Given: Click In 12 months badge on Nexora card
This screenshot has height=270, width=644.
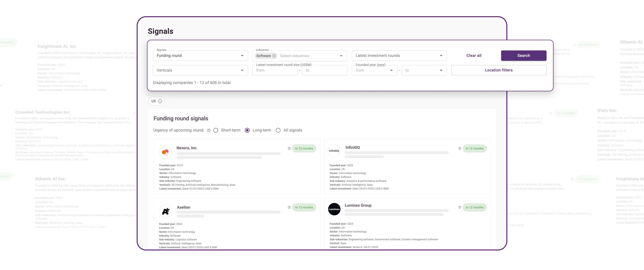Looking at the screenshot, I should (x=304, y=148).
